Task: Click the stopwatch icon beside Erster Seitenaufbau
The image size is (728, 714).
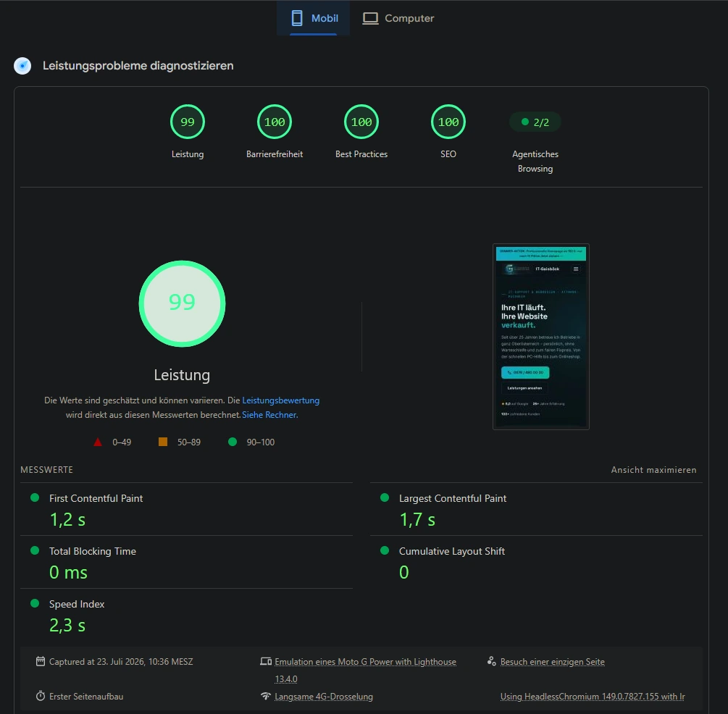Action: tap(41, 696)
